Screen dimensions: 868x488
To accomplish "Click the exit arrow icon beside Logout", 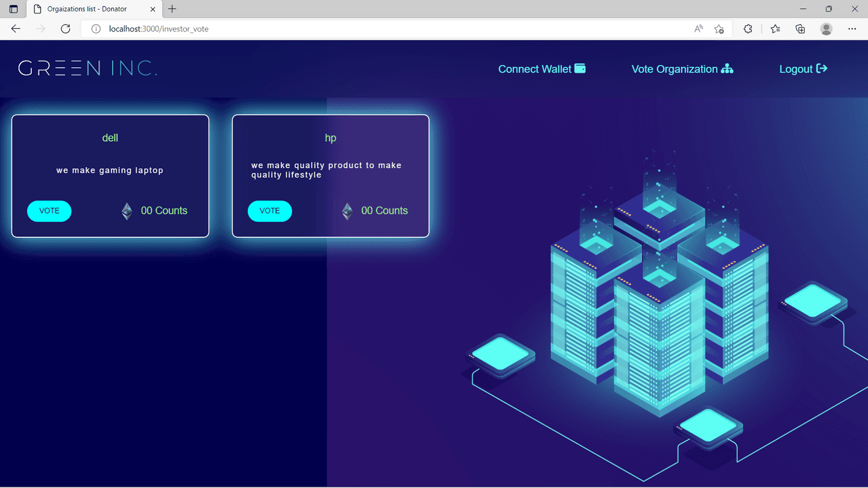I will pyautogui.click(x=822, y=69).
